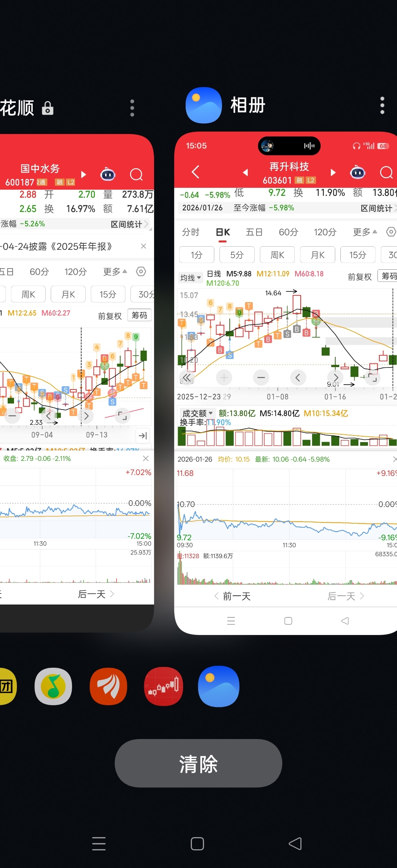Select the 60分 tab in 同花顺 card
Screen dimensions: 397x868
(x=39, y=272)
